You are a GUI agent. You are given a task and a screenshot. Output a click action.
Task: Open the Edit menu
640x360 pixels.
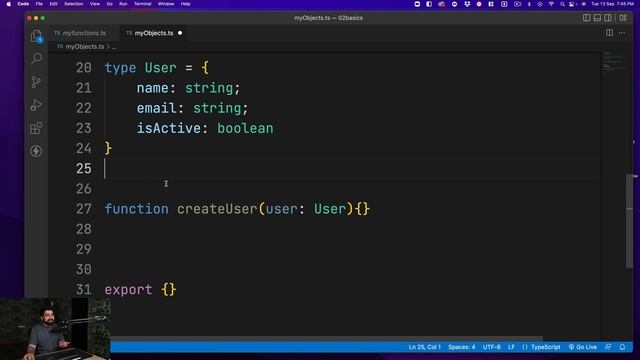click(x=53, y=4)
